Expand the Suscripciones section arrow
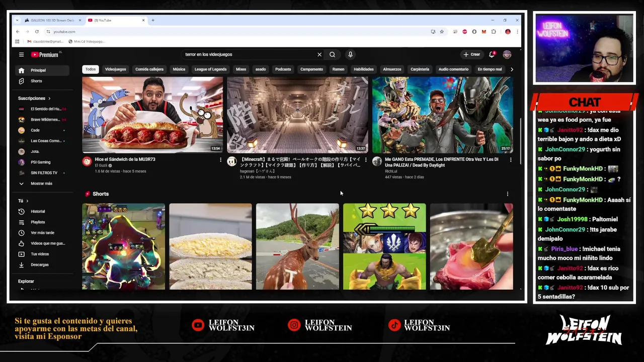 click(49, 99)
